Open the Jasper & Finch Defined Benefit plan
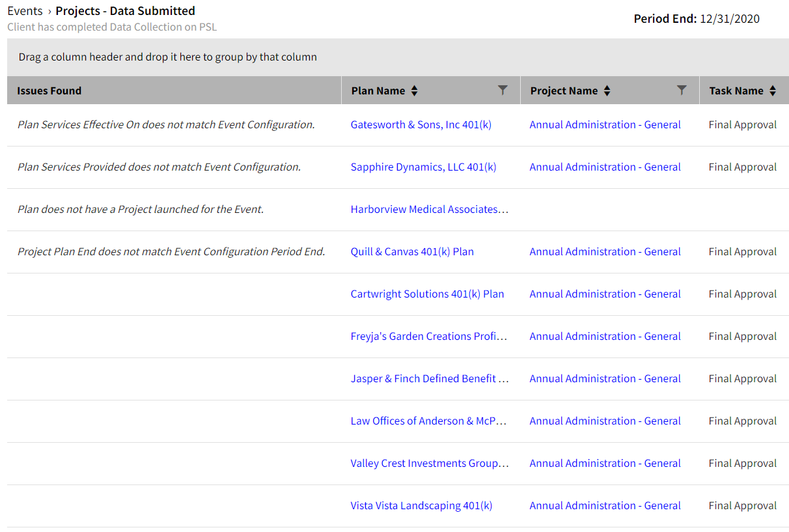Viewport: 789px width, 532px height. (x=430, y=379)
